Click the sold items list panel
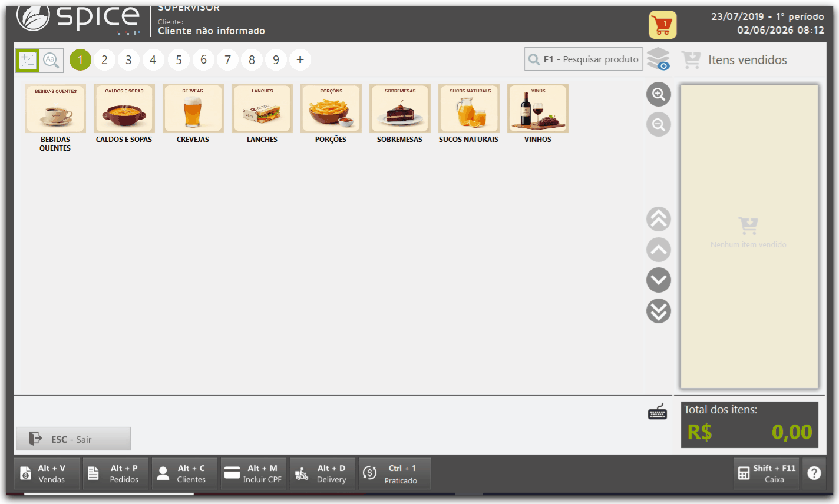This screenshot has width=839, height=504. (x=749, y=237)
